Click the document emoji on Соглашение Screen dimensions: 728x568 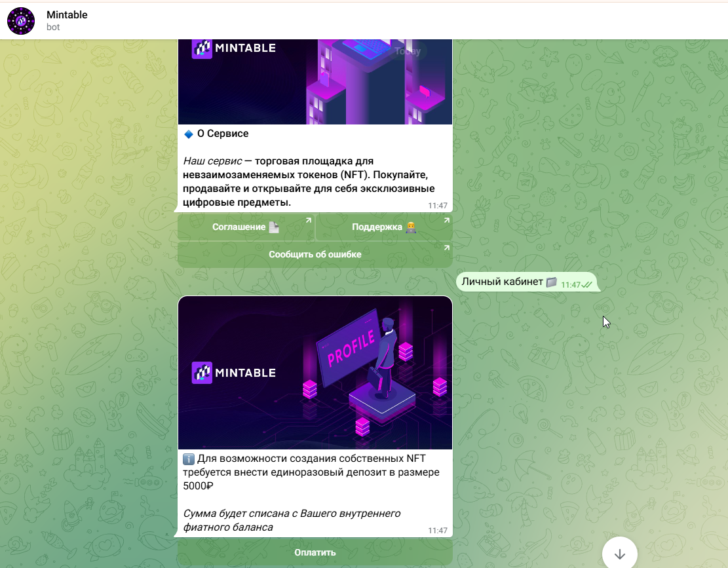click(x=274, y=227)
